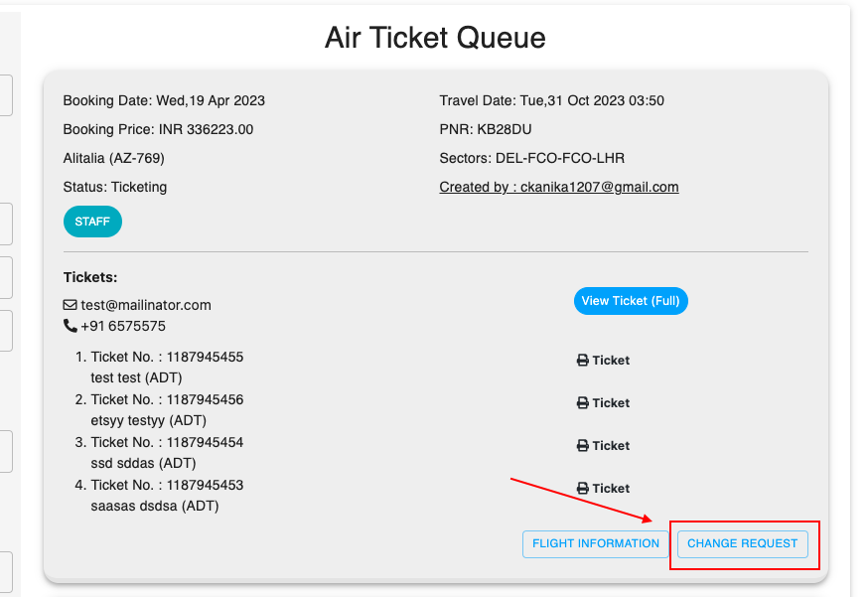Click print icon for ticket 1187945453
Viewport: 868px width, 597px height.
[583, 489]
